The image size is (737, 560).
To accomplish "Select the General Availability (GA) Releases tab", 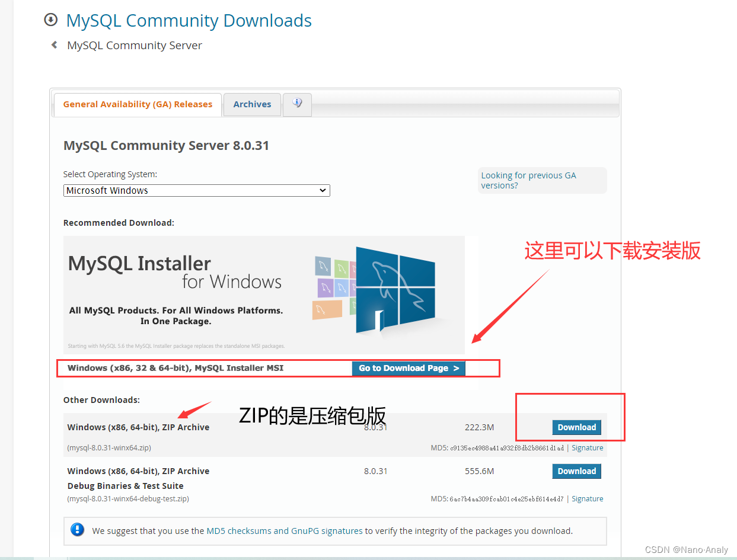I will click(x=137, y=104).
